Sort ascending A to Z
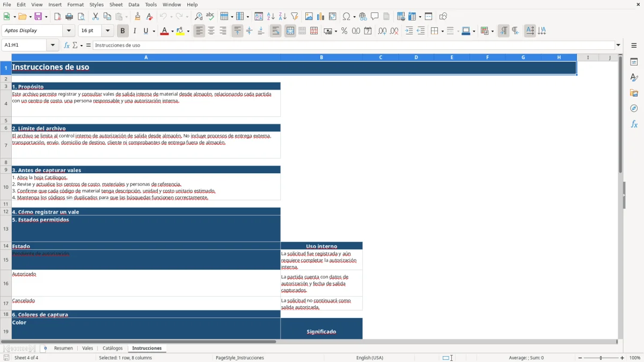 coord(271,17)
